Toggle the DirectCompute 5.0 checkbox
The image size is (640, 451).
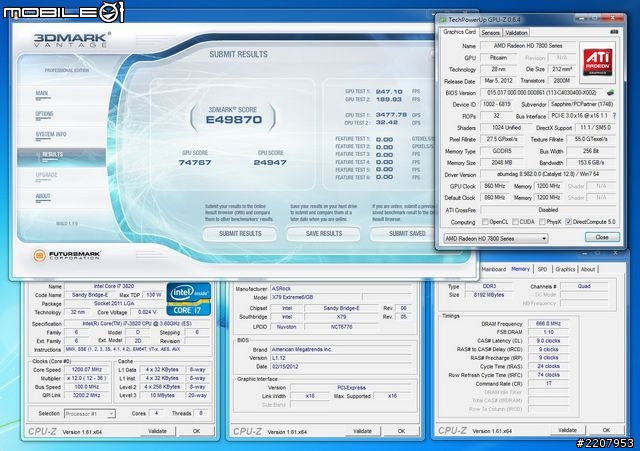point(568,222)
